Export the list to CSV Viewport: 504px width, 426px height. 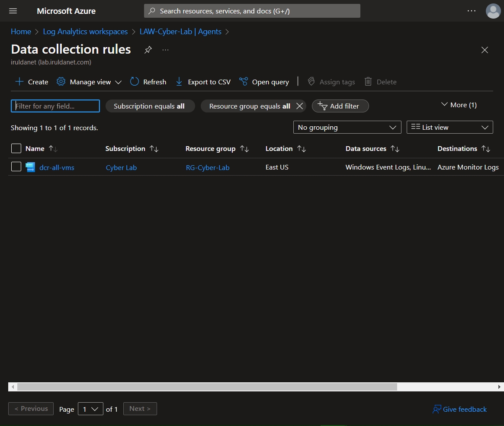point(203,82)
